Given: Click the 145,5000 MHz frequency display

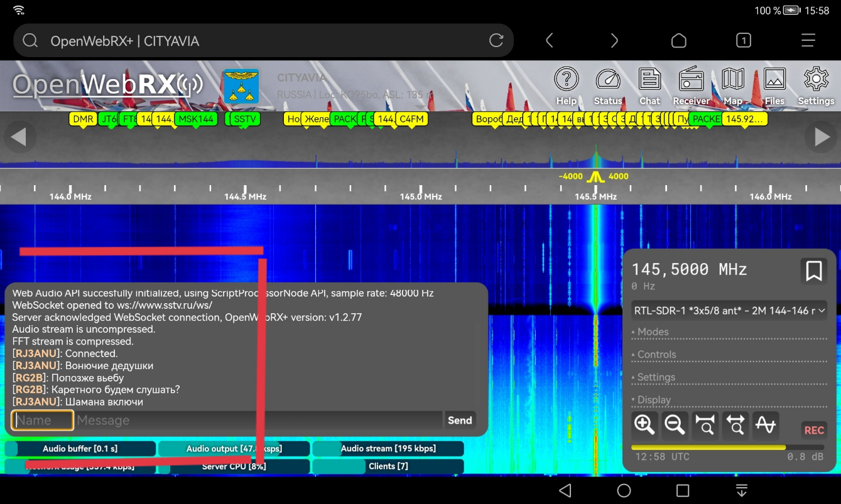Looking at the screenshot, I should [689, 270].
